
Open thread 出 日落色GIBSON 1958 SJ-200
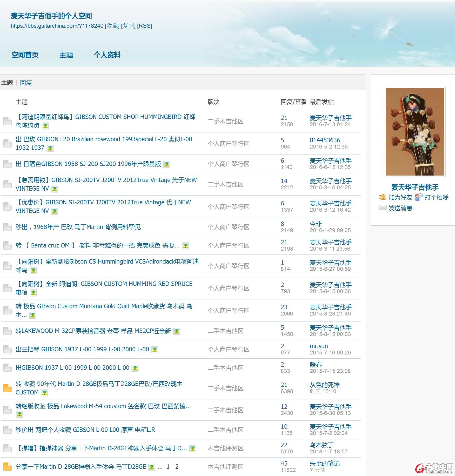pos(88,164)
